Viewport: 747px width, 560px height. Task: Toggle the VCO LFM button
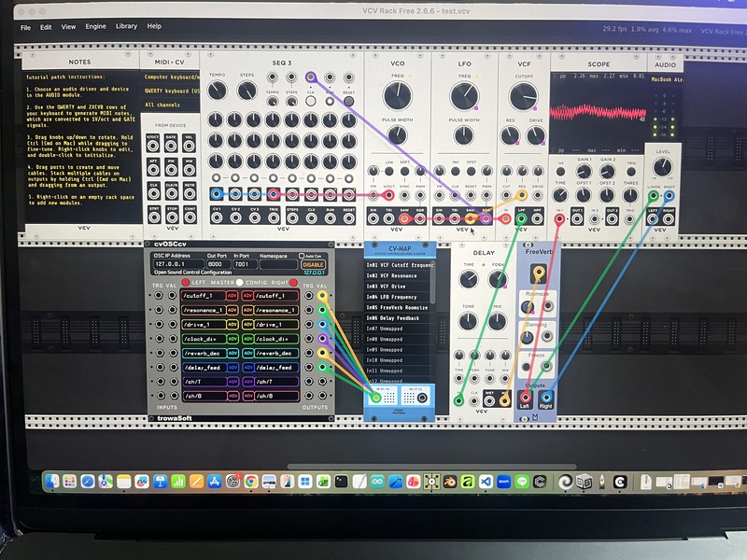[x=388, y=171]
